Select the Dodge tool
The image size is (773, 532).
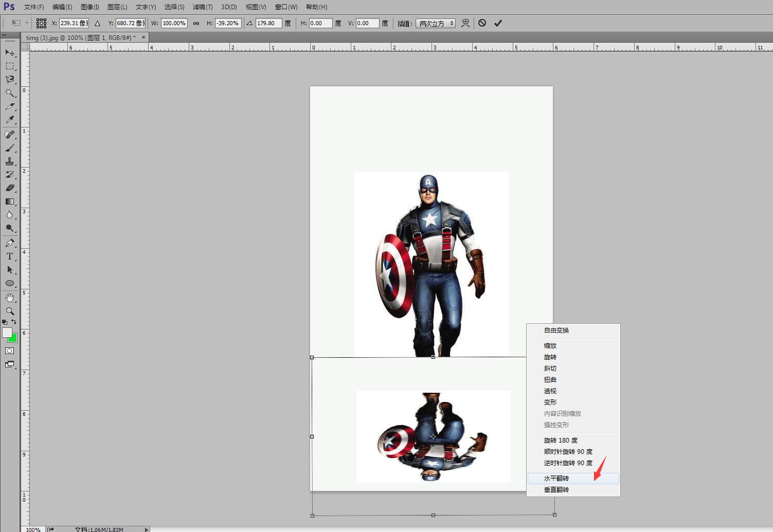pos(10,228)
